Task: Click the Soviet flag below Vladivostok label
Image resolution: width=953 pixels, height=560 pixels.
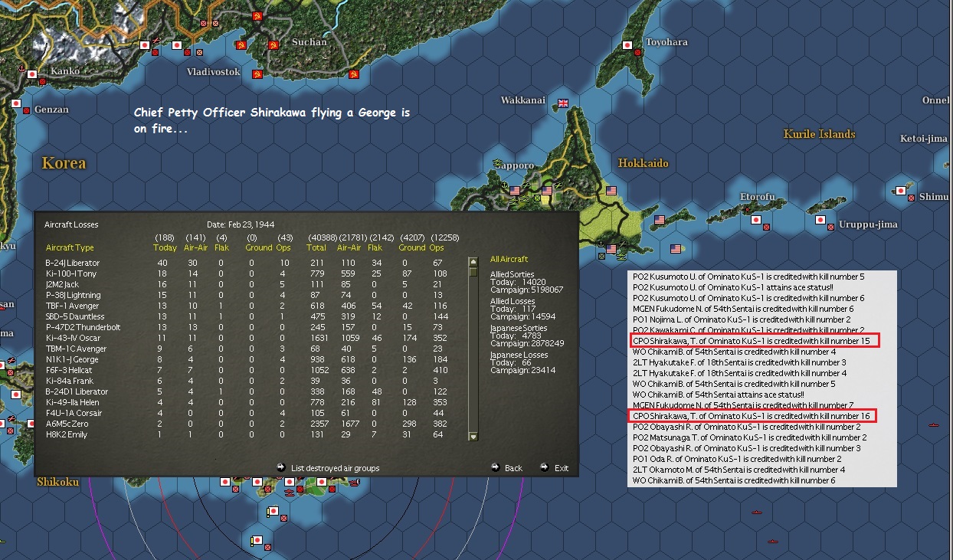Action: tap(257, 74)
